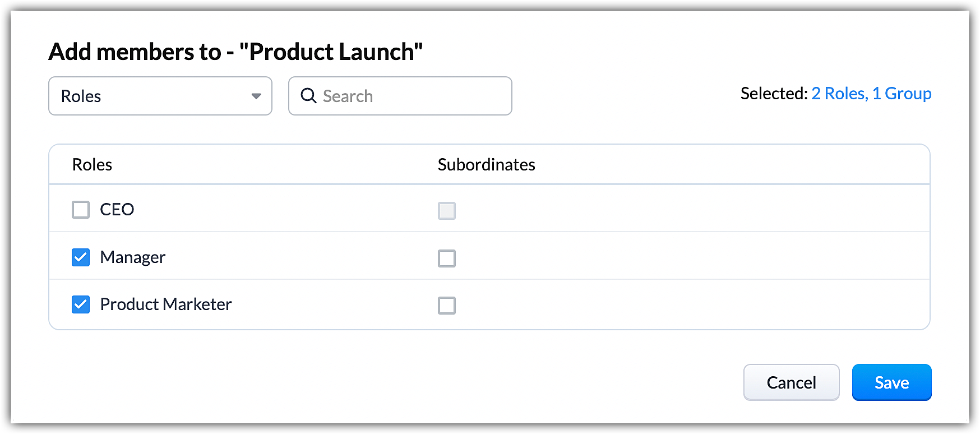
Task: Select the CEO role label
Action: click(117, 209)
